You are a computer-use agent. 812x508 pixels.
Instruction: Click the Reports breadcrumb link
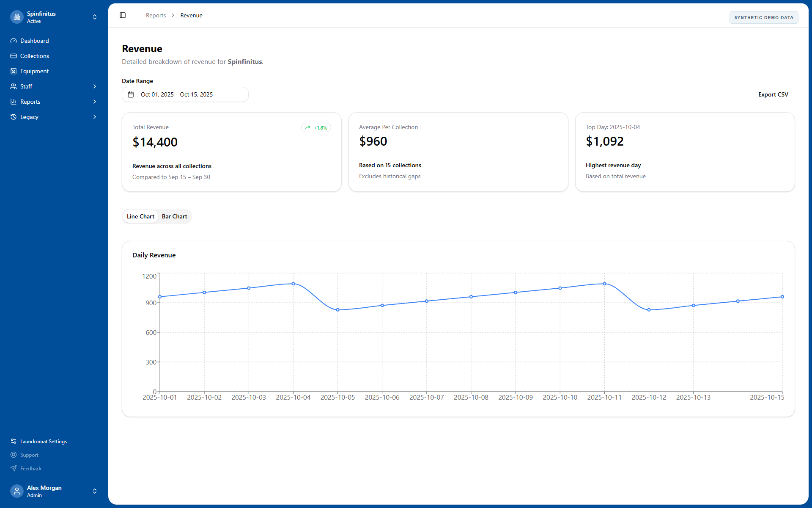[x=156, y=15]
